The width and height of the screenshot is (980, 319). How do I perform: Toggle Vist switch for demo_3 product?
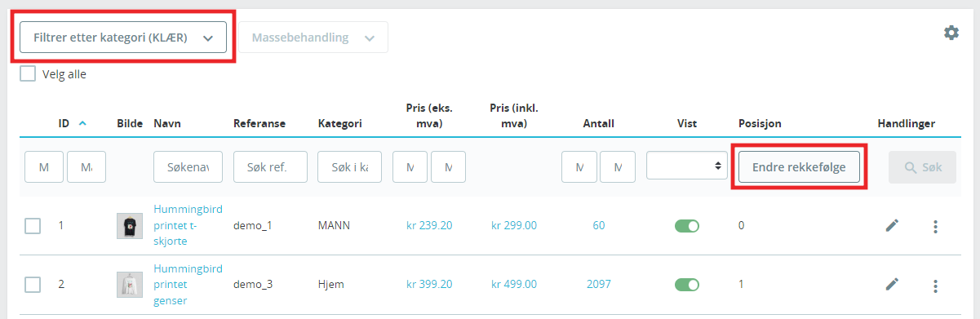[x=688, y=285]
